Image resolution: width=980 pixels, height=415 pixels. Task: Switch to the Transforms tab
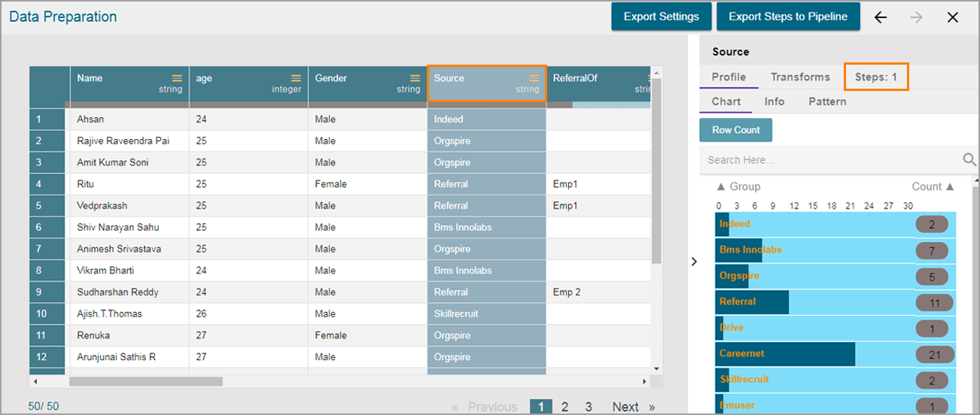[800, 77]
